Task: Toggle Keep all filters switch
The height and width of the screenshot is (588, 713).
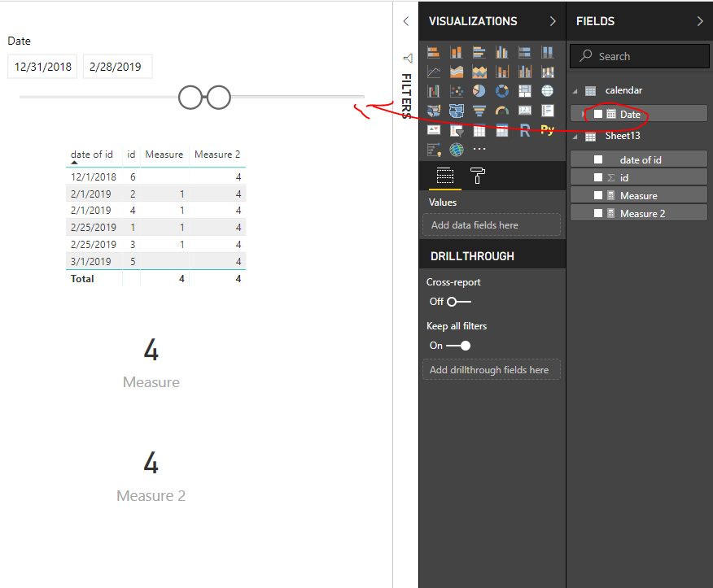Action: tap(458, 346)
